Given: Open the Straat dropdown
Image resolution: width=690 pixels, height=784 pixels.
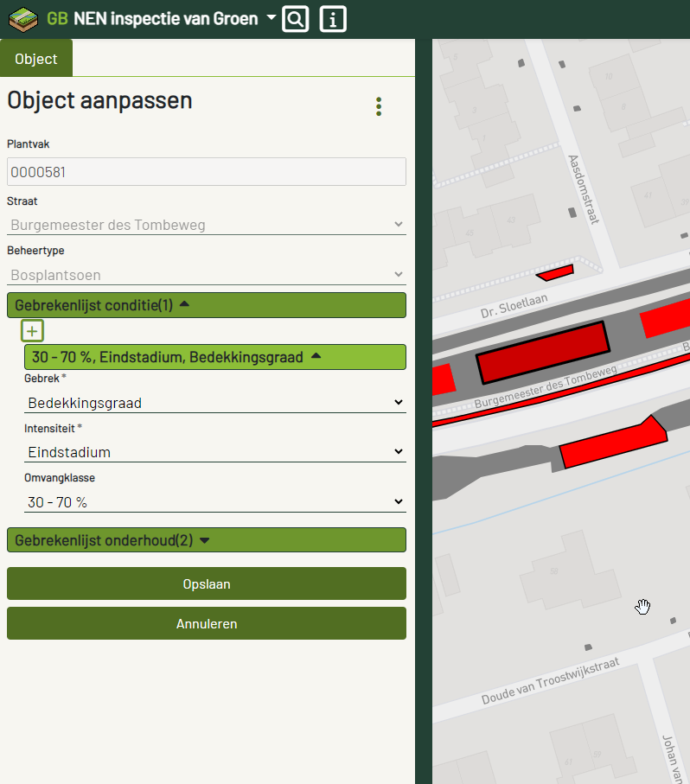Looking at the screenshot, I should click(206, 225).
